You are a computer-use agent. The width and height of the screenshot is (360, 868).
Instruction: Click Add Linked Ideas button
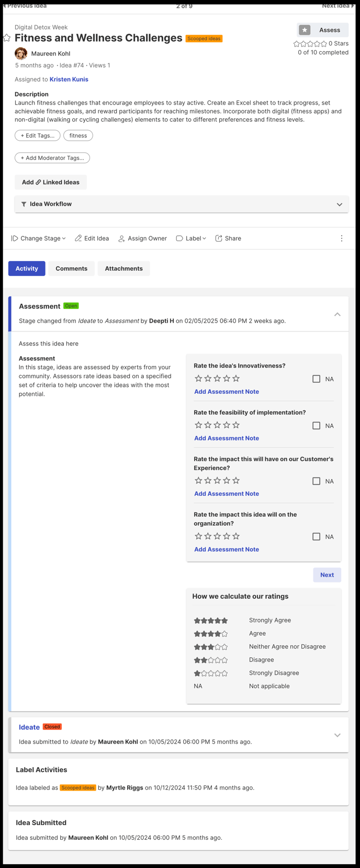(51, 182)
